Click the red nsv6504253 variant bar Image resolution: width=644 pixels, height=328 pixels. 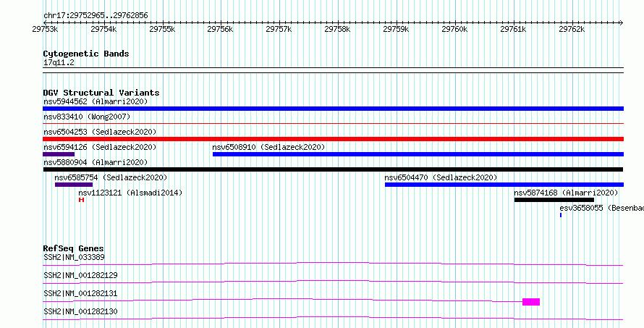click(x=333, y=139)
